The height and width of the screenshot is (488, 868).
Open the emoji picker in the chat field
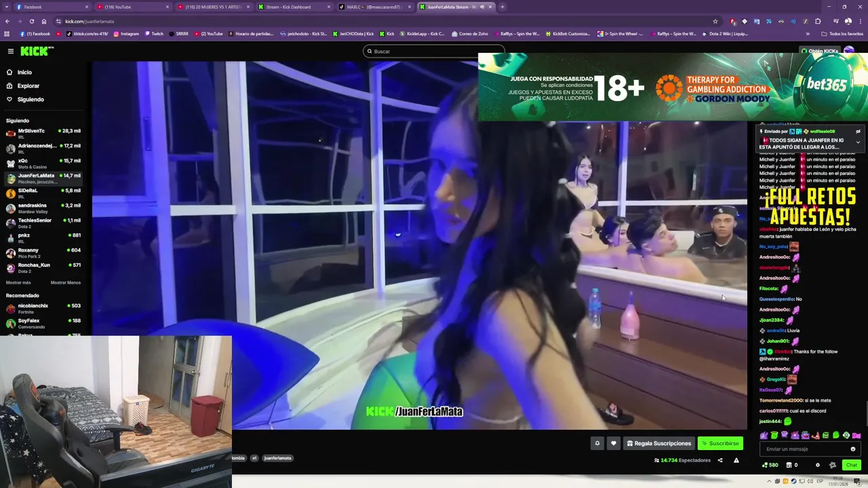(853, 449)
